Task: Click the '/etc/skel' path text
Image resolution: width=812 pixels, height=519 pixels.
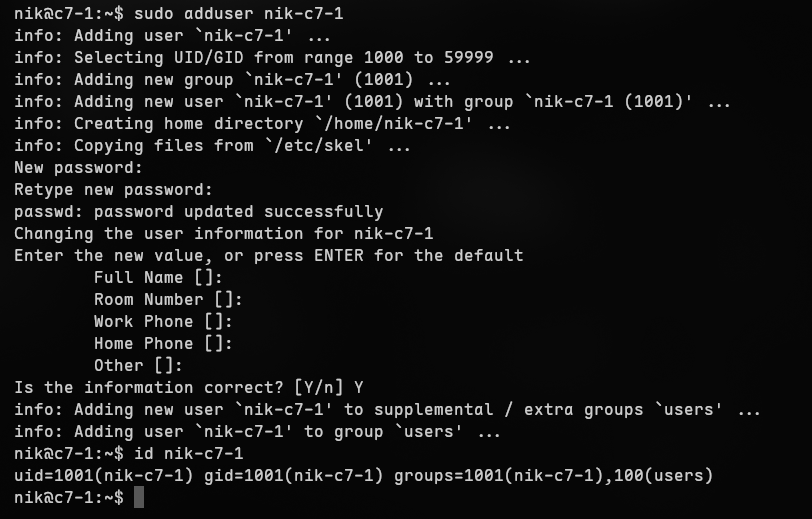Action: coord(333,146)
